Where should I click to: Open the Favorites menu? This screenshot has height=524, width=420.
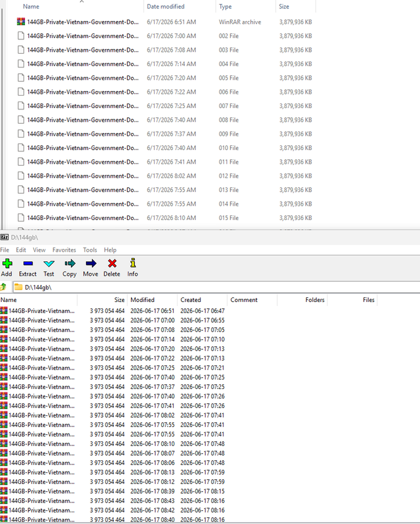[64, 250]
